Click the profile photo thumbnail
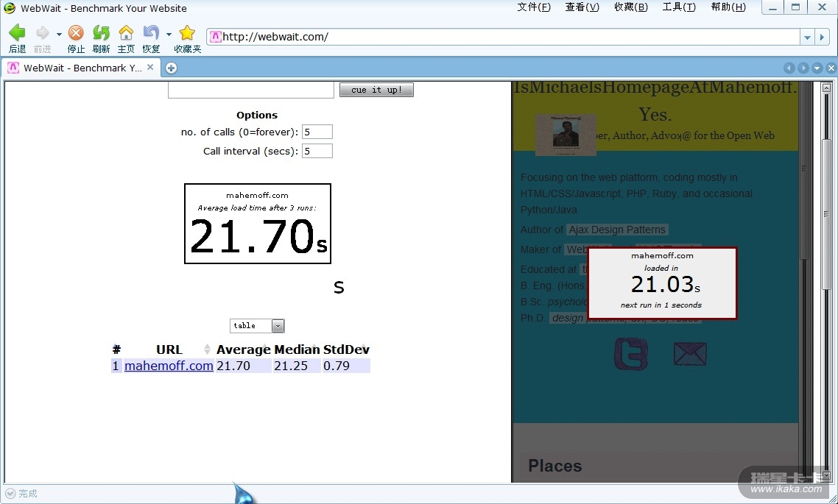 [x=566, y=135]
